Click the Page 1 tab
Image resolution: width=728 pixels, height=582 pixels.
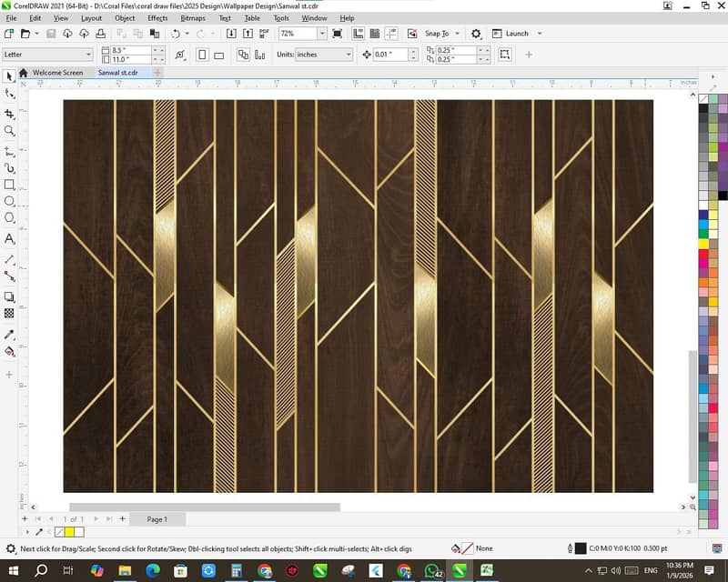click(157, 519)
